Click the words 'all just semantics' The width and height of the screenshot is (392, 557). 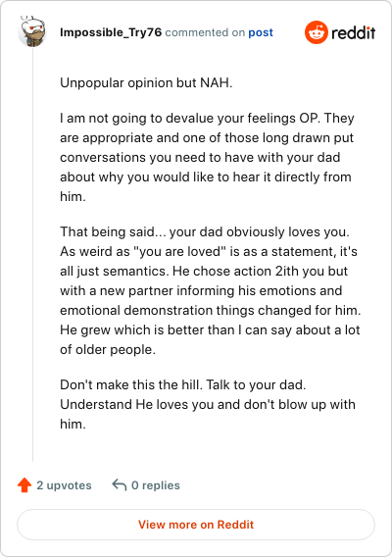coord(115,271)
